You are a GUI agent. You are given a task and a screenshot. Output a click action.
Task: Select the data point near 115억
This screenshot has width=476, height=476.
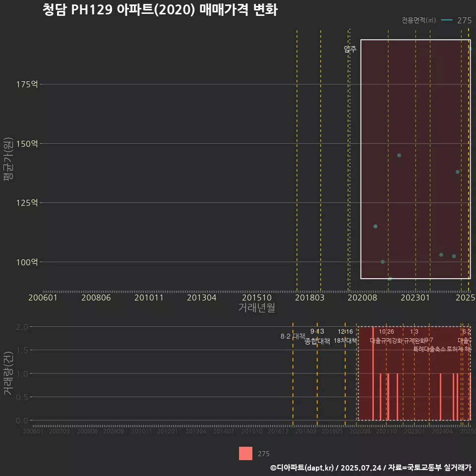coord(375,227)
